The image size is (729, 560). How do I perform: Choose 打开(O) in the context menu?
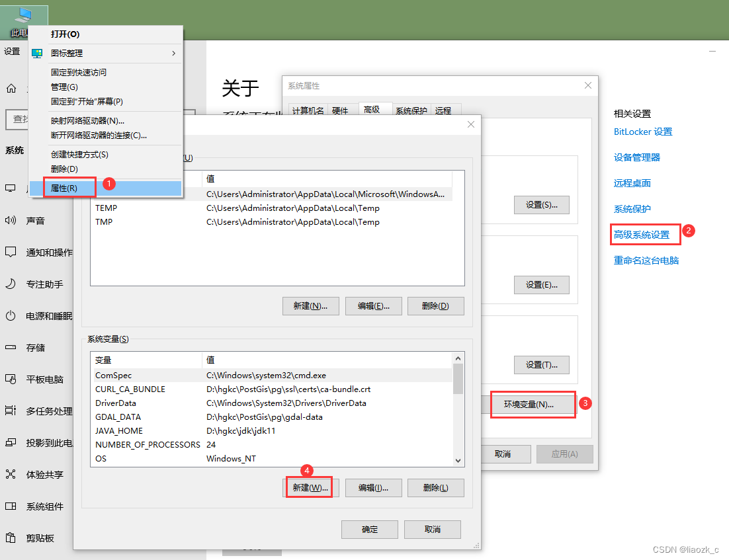pyautogui.click(x=106, y=34)
